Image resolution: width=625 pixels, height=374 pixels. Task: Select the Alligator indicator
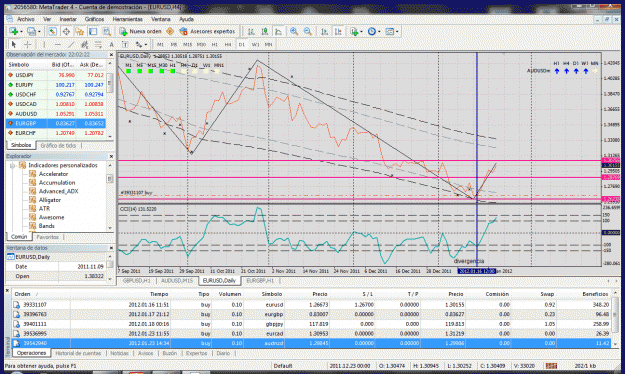pos(50,200)
